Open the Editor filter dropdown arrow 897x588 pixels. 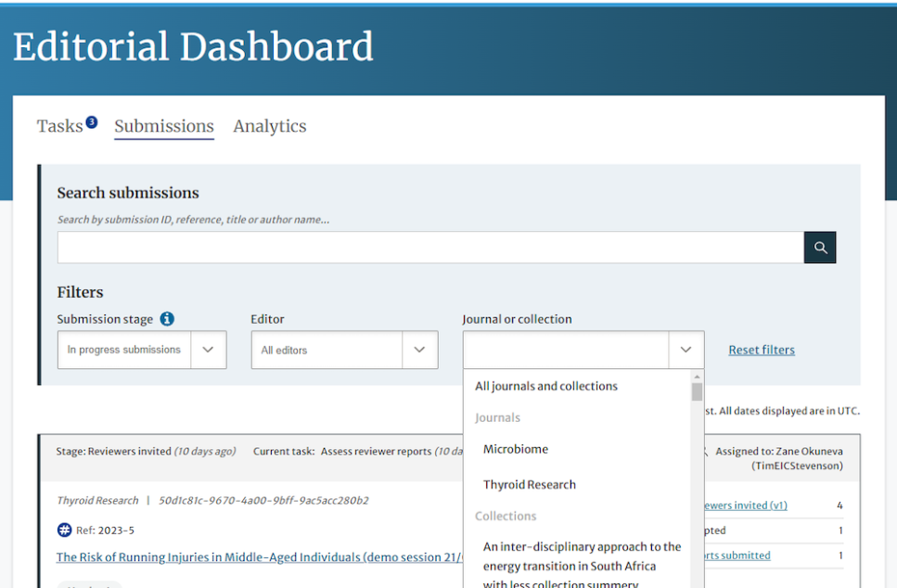click(419, 350)
